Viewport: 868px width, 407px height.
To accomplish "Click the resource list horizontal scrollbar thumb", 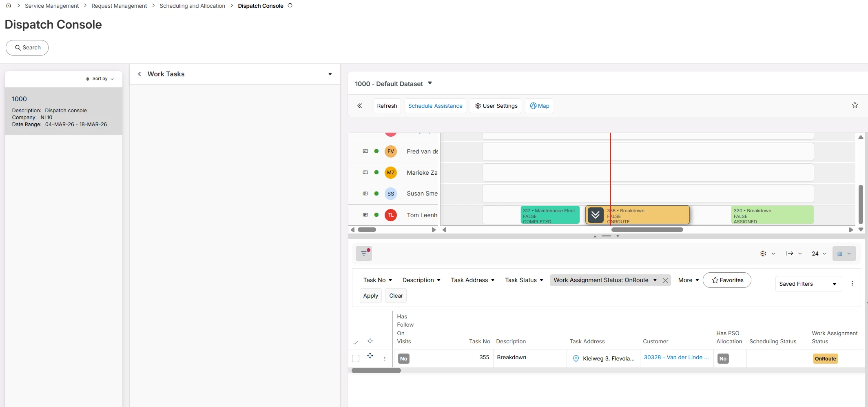I will point(367,230).
